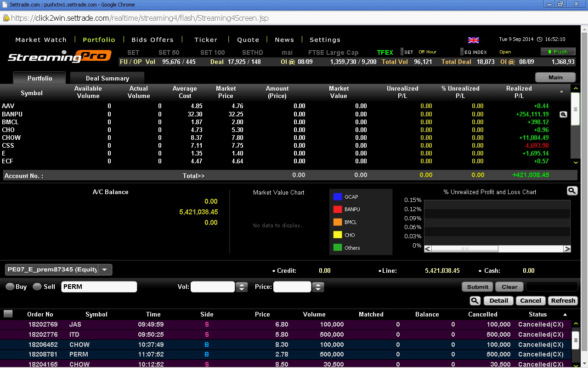The image size is (588, 368).
Task: Select the mai index tab
Action: [287, 52]
